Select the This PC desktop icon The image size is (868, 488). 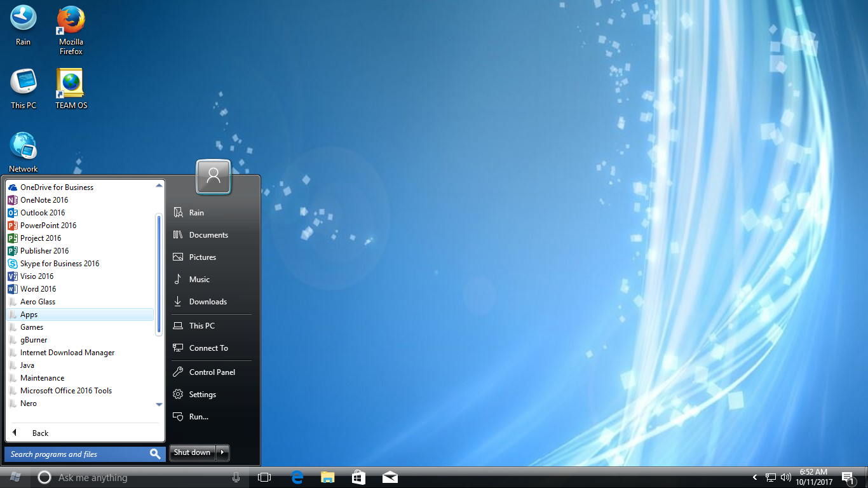[24, 89]
